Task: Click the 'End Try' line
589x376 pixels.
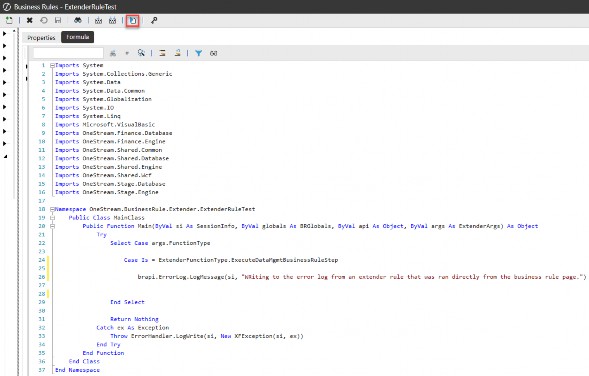Action: click(x=108, y=344)
